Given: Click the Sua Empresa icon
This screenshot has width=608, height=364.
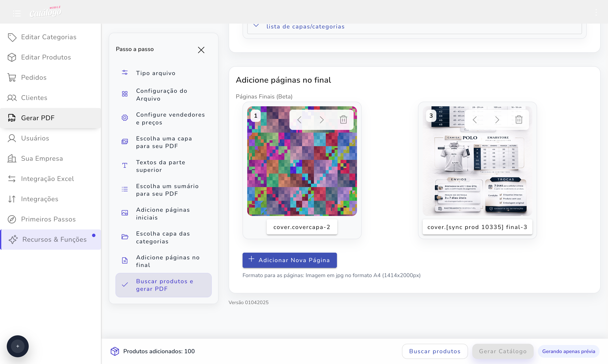Looking at the screenshot, I should coord(12,158).
